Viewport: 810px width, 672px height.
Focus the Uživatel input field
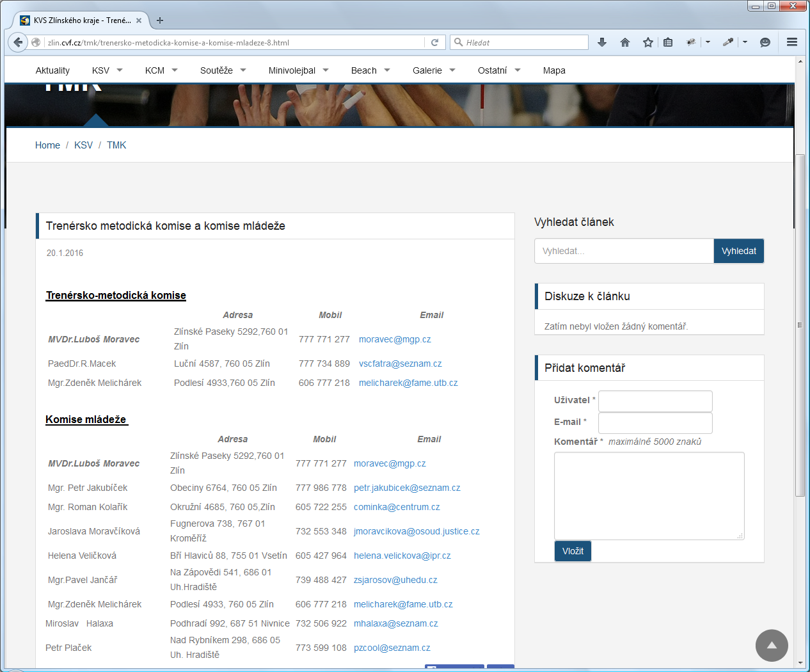click(x=655, y=401)
